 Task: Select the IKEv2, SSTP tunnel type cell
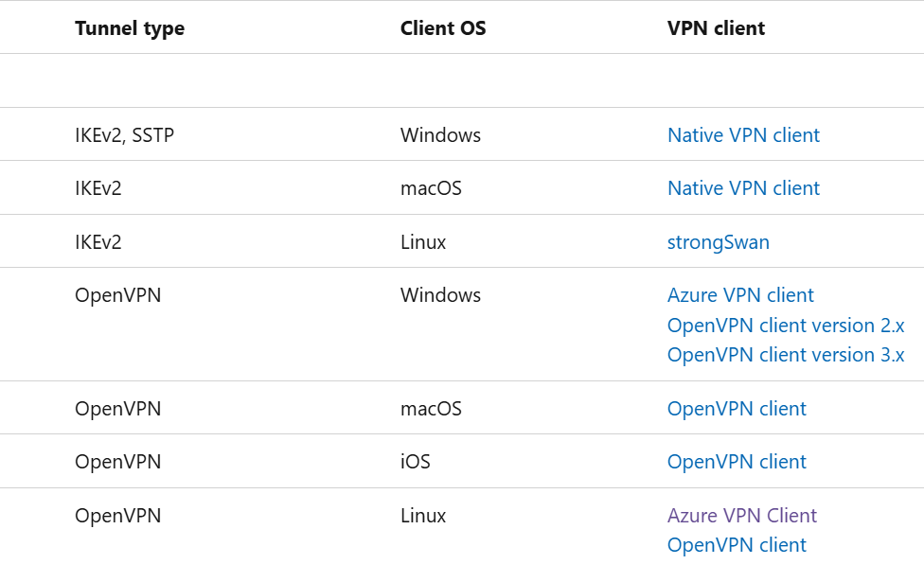pyautogui.click(x=124, y=135)
